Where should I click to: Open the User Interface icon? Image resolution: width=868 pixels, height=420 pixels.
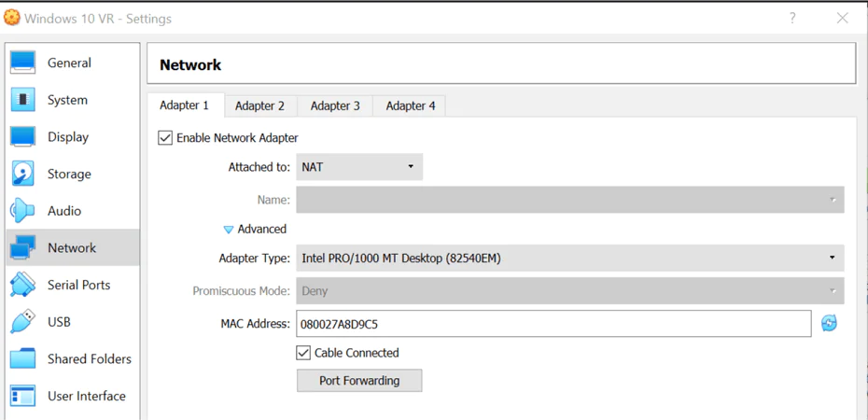click(22, 396)
